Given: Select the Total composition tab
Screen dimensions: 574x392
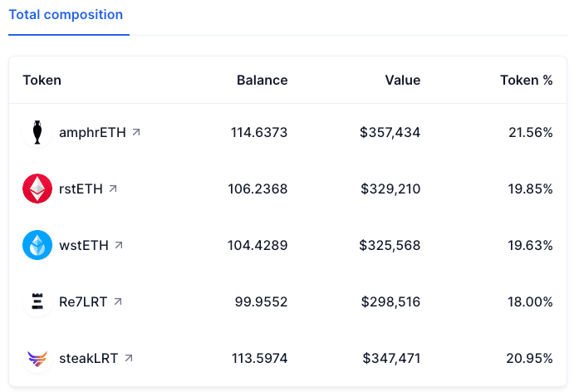Looking at the screenshot, I should (x=66, y=15).
